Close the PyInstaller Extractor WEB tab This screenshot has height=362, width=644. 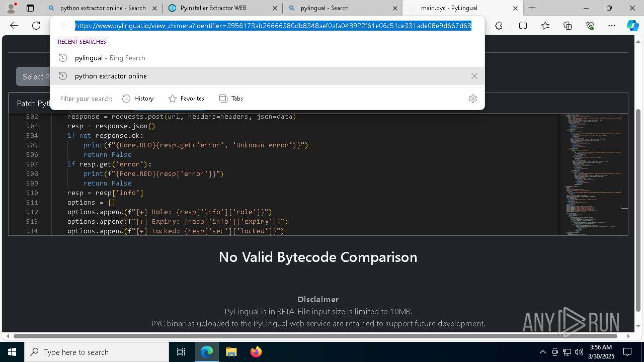point(275,8)
